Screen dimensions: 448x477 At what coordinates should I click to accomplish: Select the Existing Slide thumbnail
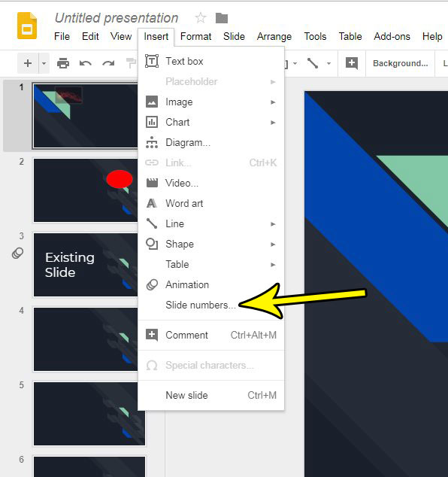(85, 265)
